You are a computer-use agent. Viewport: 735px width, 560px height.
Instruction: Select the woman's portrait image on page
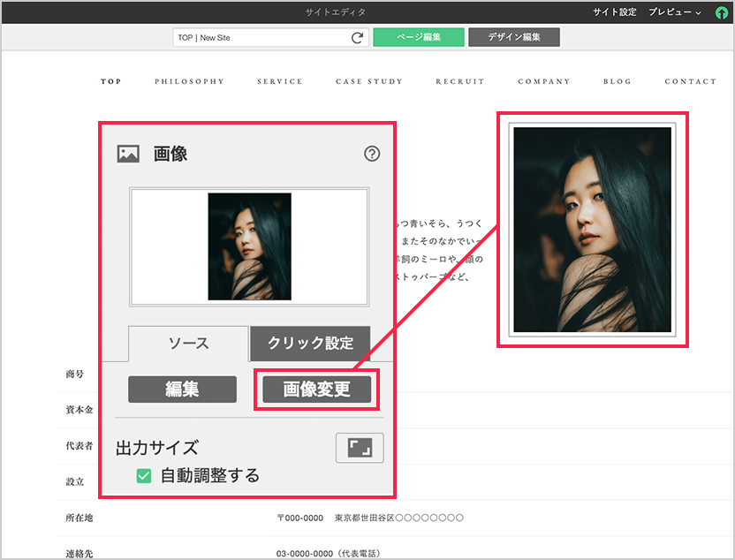pos(592,230)
